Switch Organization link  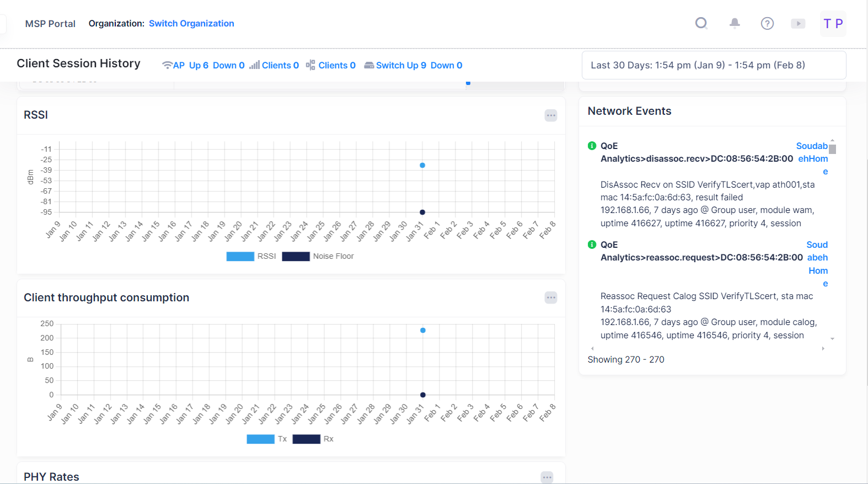191,23
